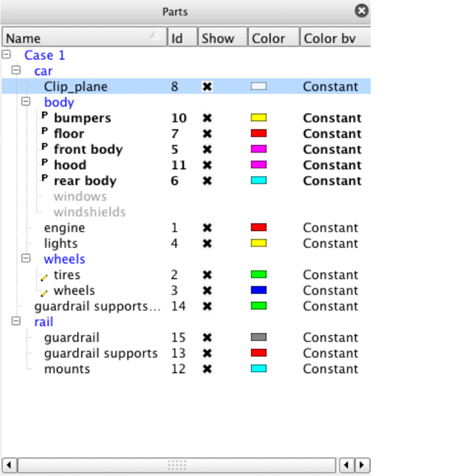Click the P icon beside rear body
This screenshot has height=476, width=456.
click(x=45, y=181)
